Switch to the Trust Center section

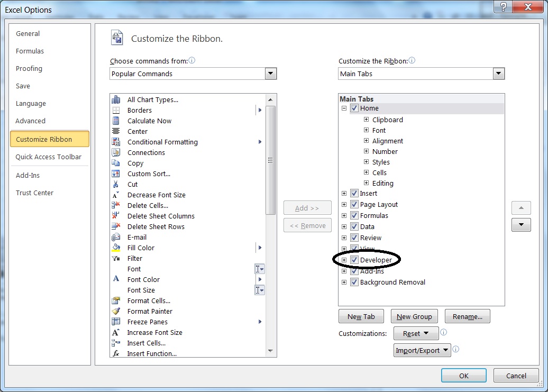pos(34,193)
